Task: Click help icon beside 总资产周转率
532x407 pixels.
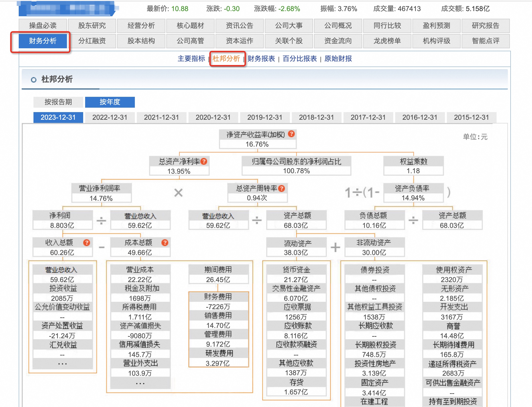Action: (282, 188)
